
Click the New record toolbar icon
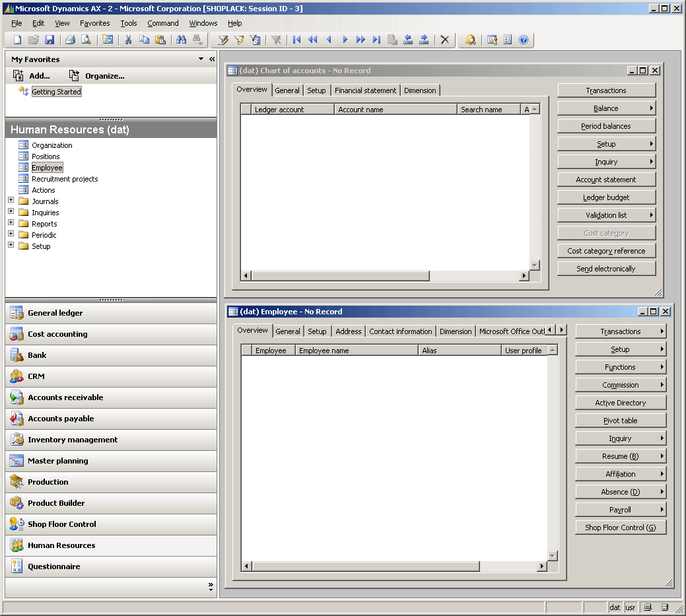pos(18,40)
